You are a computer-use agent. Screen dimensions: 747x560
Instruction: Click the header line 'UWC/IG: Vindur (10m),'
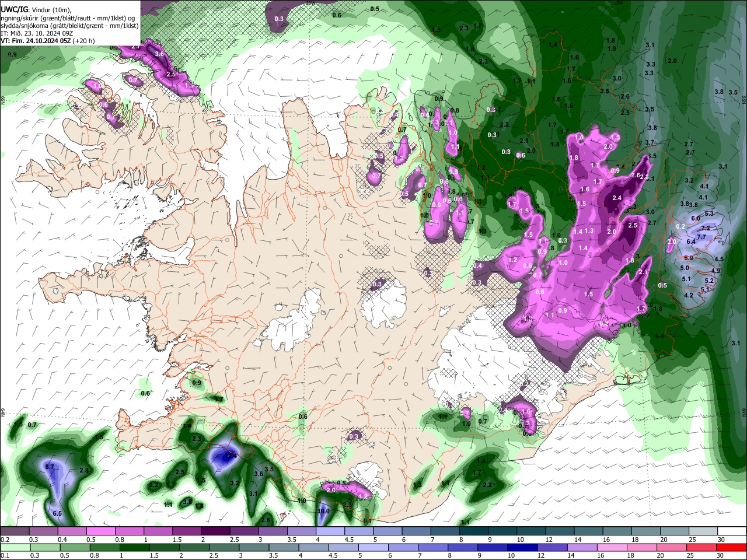35,9
